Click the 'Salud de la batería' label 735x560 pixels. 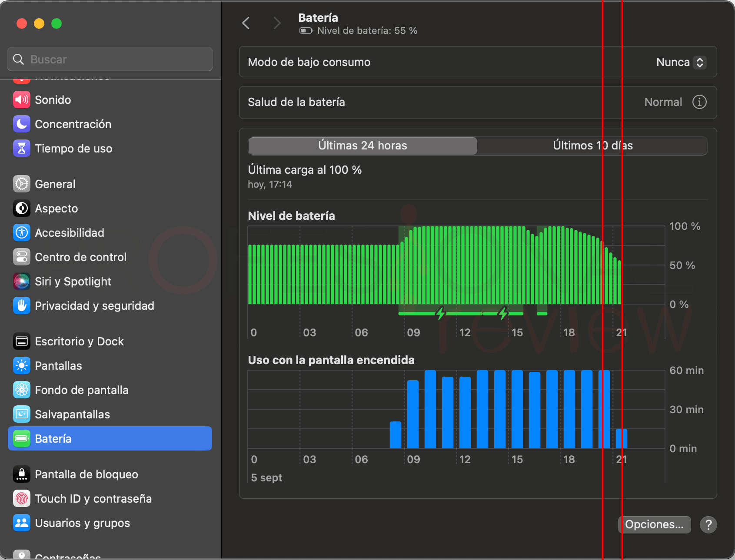(296, 102)
